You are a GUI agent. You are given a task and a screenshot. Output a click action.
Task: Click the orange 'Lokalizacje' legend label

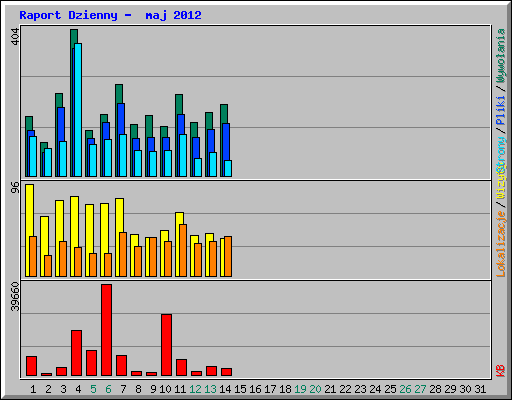coord(501,244)
